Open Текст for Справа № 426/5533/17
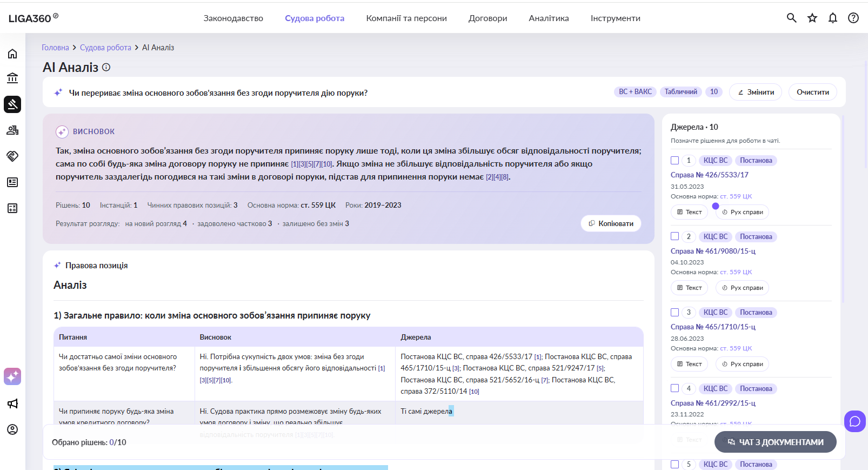 (689, 212)
